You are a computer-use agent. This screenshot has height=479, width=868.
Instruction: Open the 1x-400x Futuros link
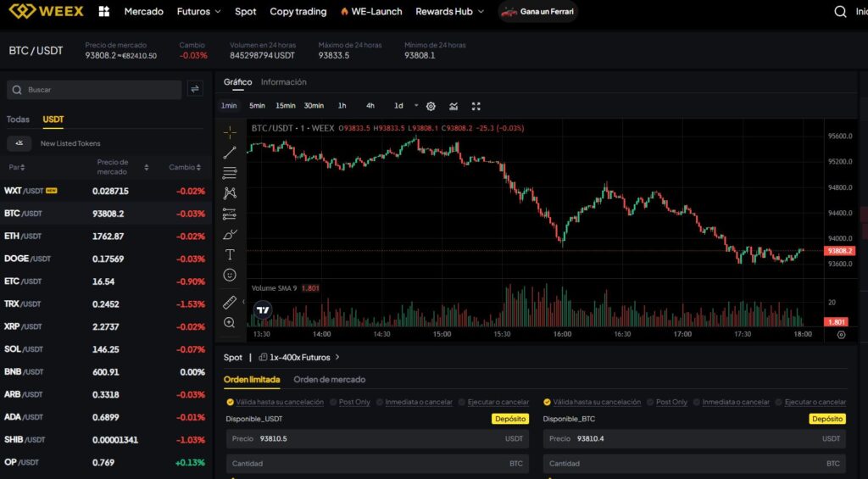299,358
